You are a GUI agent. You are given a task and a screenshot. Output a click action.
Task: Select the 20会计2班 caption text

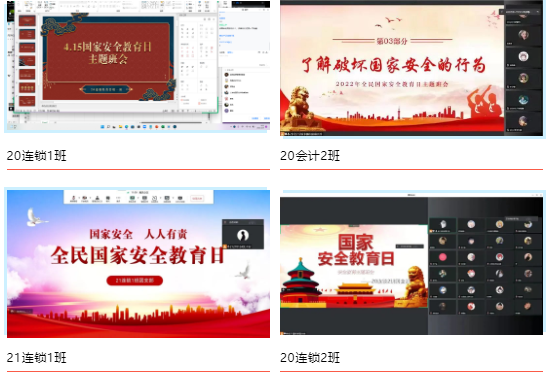(x=310, y=155)
